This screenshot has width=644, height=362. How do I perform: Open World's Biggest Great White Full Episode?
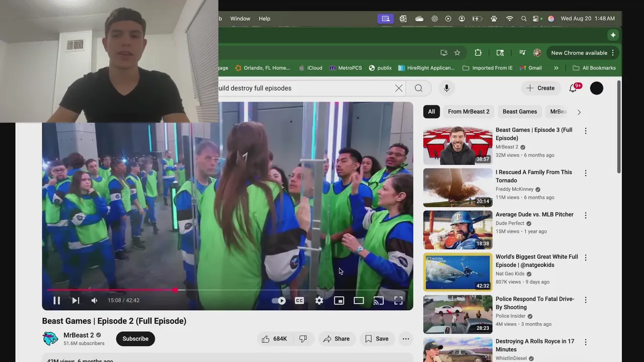[x=537, y=260]
